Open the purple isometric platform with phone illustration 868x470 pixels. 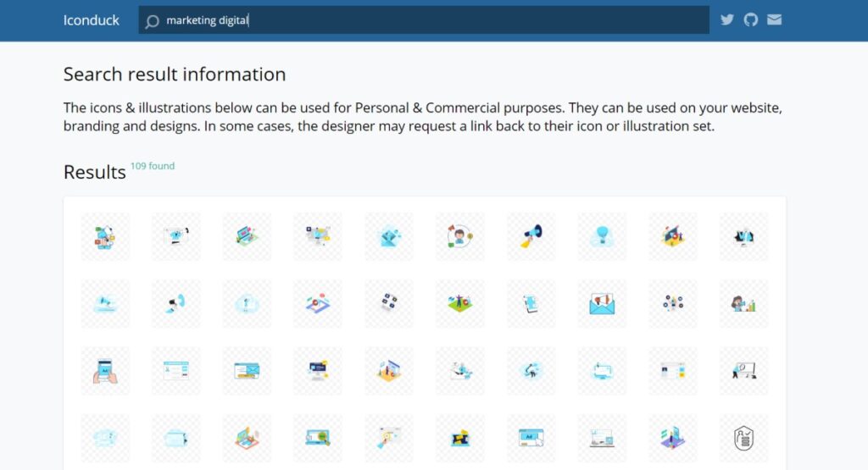coord(672,438)
